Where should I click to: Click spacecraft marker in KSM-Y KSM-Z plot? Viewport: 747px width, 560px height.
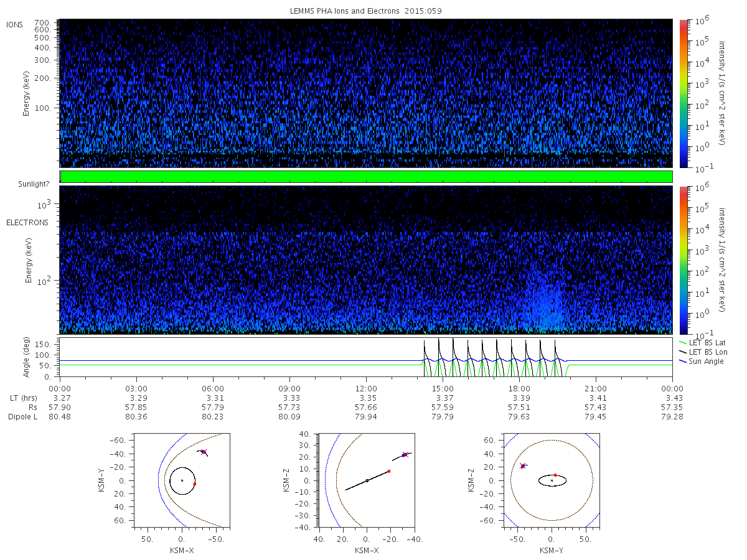pyautogui.click(x=523, y=465)
